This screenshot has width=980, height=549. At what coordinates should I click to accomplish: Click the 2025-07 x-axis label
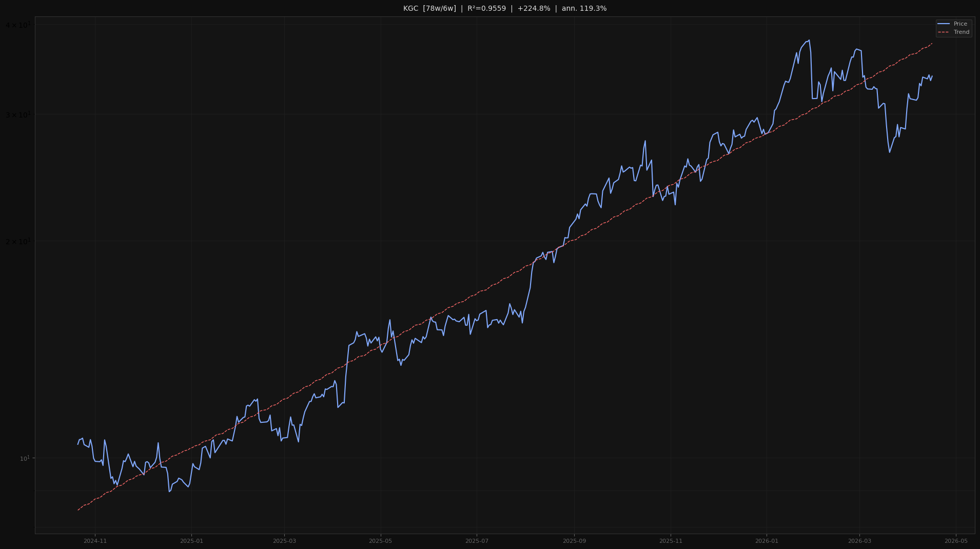(477, 541)
